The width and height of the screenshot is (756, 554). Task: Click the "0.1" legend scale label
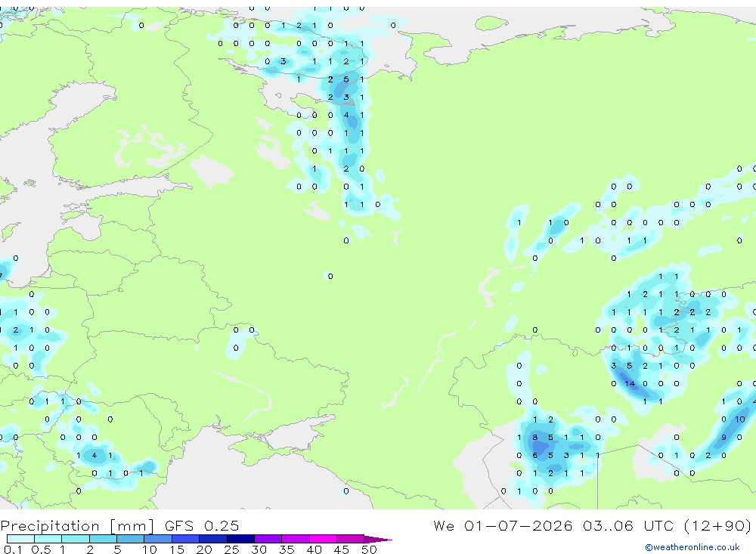13,549
